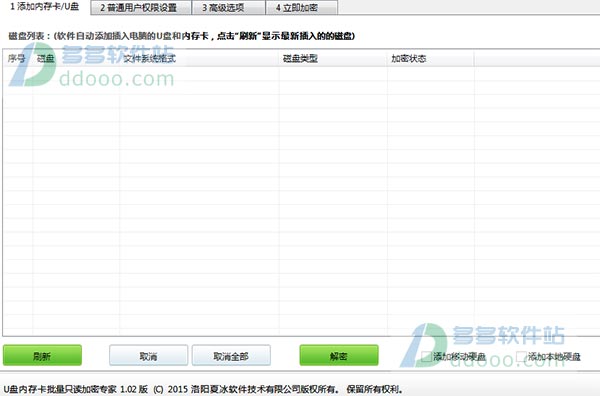Viewport: 600px width, 396px height.
Task: Click the copyright status bar text
Action: pos(203,389)
